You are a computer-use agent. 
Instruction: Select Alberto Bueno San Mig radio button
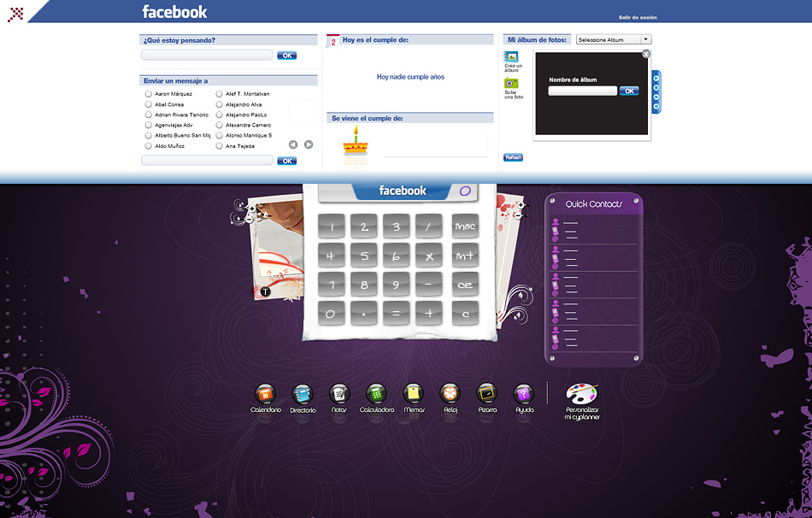point(149,135)
